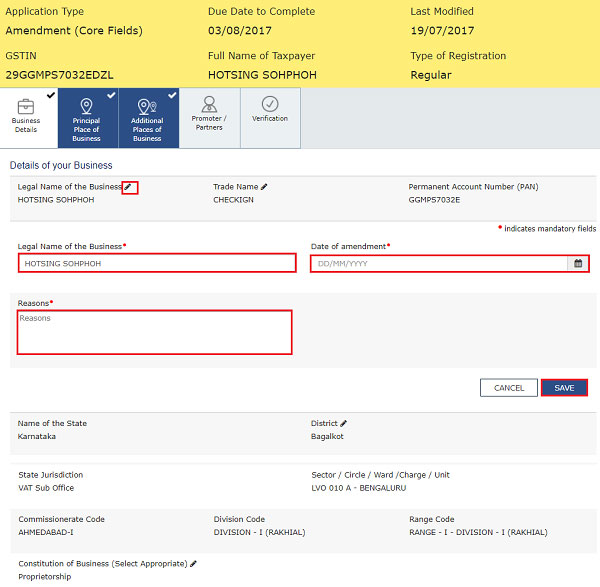The image size is (600, 587).
Task: Click the pencil icon beside Legal Name of the Business
Action: pos(128,187)
